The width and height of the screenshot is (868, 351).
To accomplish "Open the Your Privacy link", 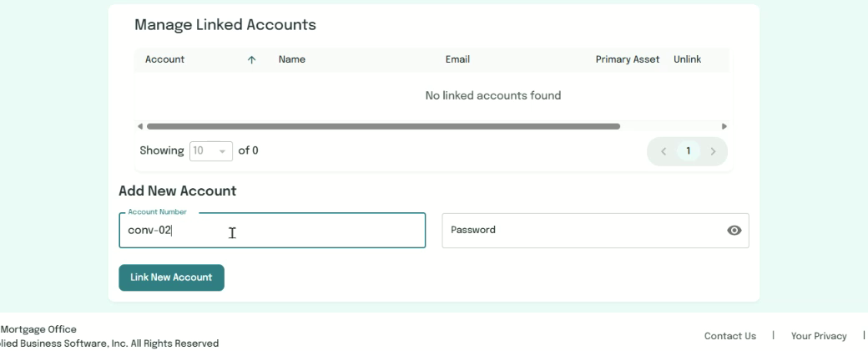I will click(820, 336).
